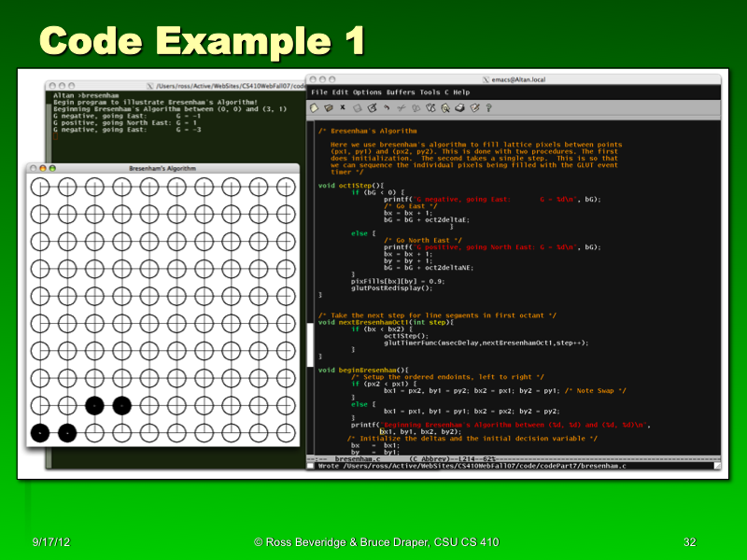Click the bottom-left filled black grid circle

39,433
